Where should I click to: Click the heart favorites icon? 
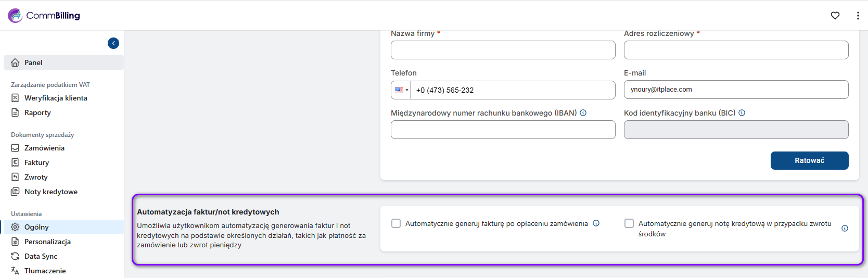coord(835,16)
